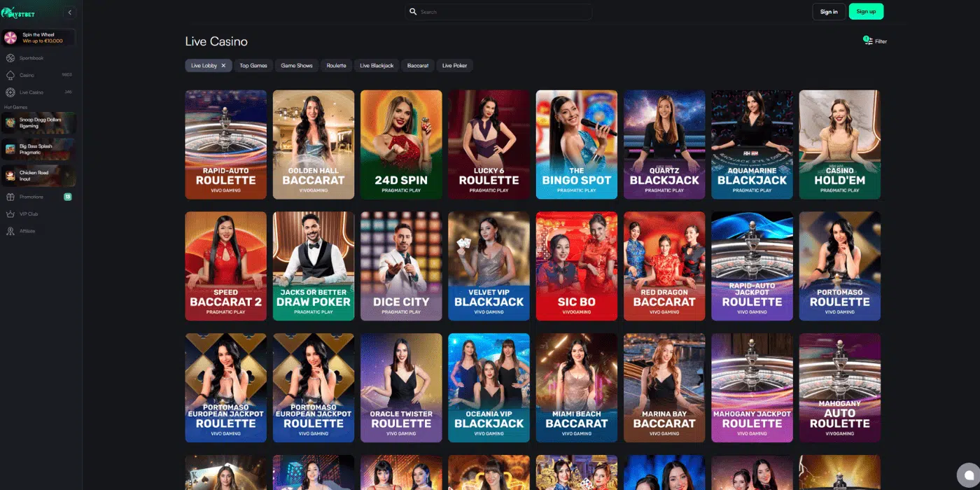The width and height of the screenshot is (980, 490).
Task: Open the VIP Club crown icon
Action: 10,214
